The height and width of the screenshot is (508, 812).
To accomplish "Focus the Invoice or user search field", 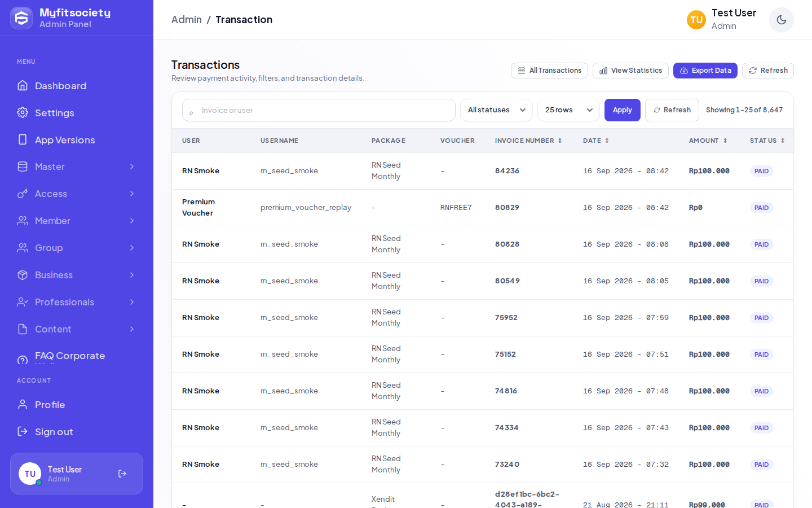I will coord(319,110).
